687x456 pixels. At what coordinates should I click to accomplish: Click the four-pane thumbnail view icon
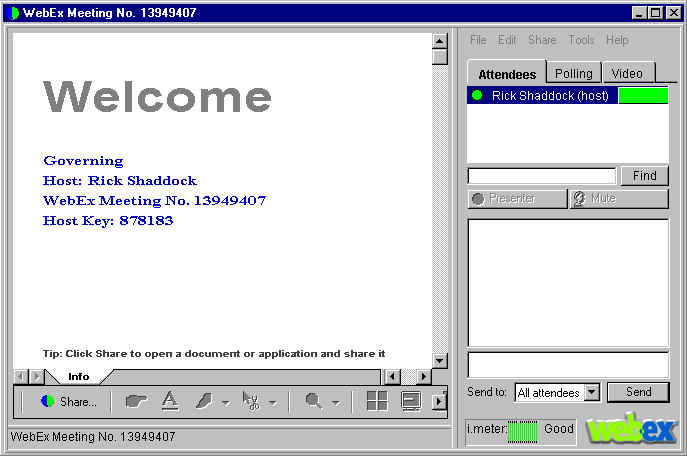(377, 401)
